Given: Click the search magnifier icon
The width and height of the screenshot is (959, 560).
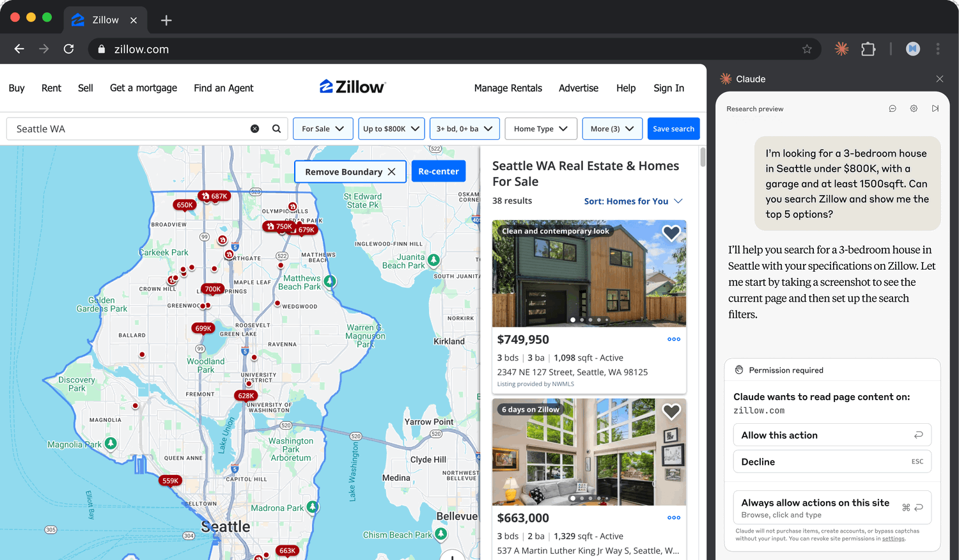Looking at the screenshot, I should click(276, 128).
